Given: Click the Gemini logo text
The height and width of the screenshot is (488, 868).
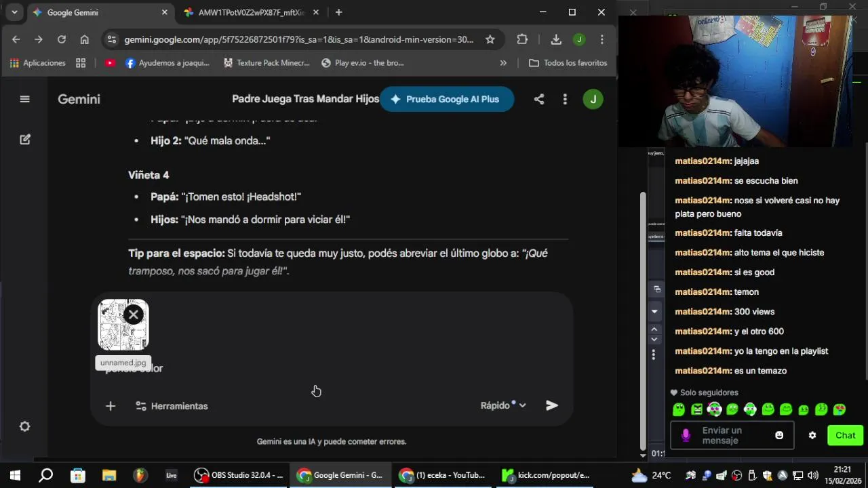Looking at the screenshot, I should coord(79,99).
